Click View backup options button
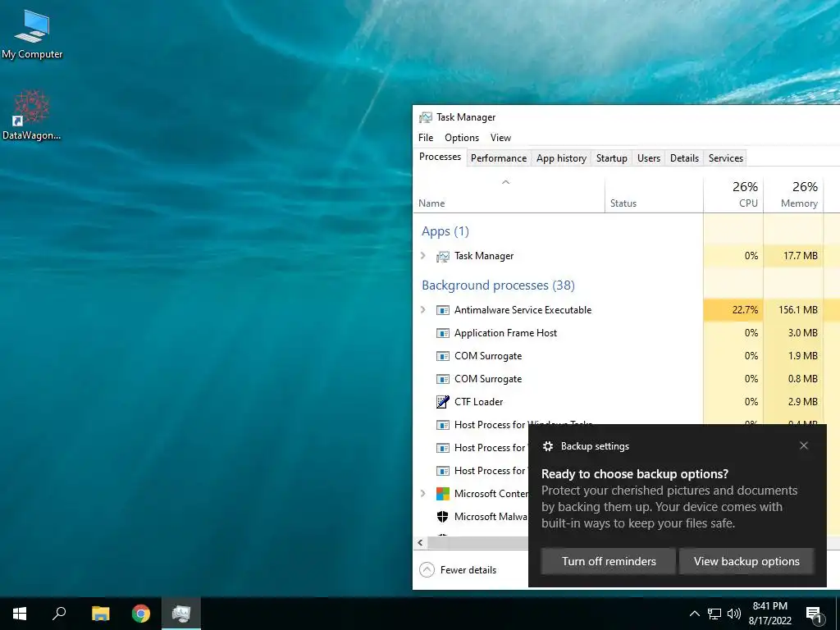The width and height of the screenshot is (840, 630). [x=746, y=561]
